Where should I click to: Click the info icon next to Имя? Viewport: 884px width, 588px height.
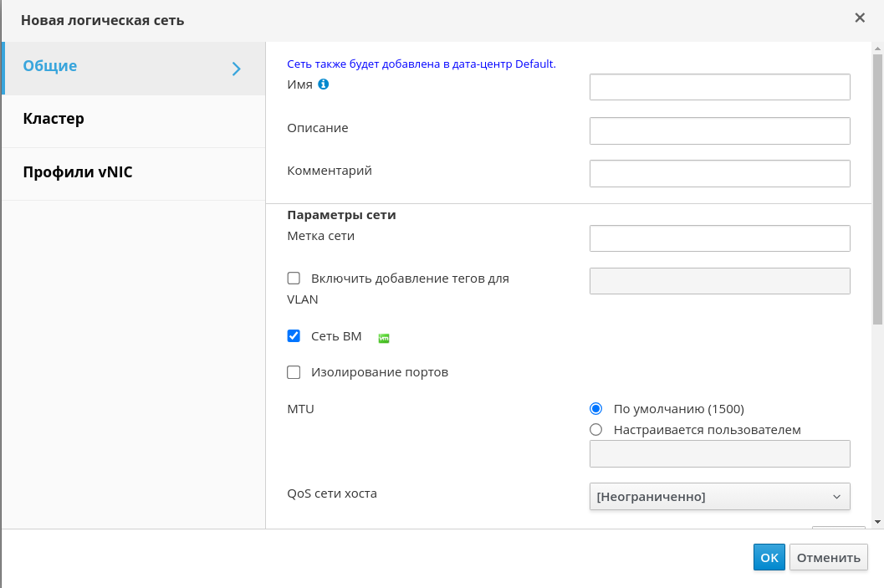(324, 84)
